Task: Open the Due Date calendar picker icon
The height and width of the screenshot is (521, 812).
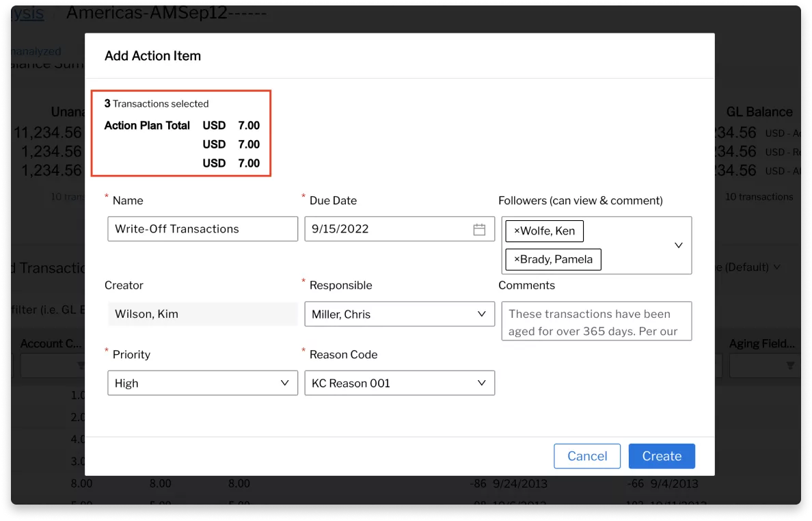Action: click(479, 230)
